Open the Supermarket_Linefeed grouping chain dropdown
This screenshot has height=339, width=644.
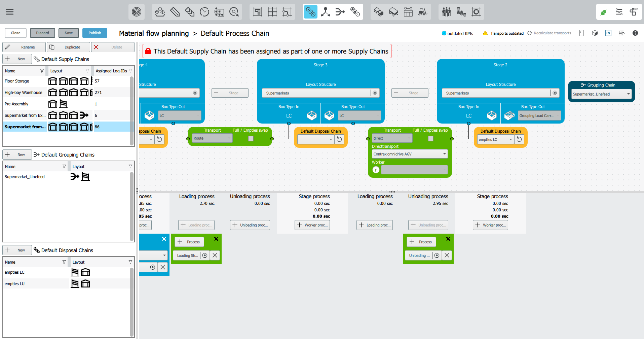pos(628,94)
